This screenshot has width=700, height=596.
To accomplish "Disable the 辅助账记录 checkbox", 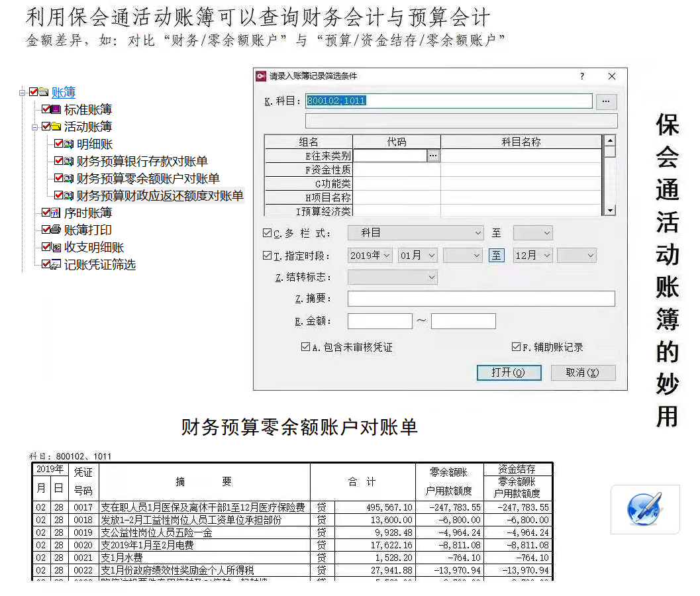I will (x=515, y=346).
